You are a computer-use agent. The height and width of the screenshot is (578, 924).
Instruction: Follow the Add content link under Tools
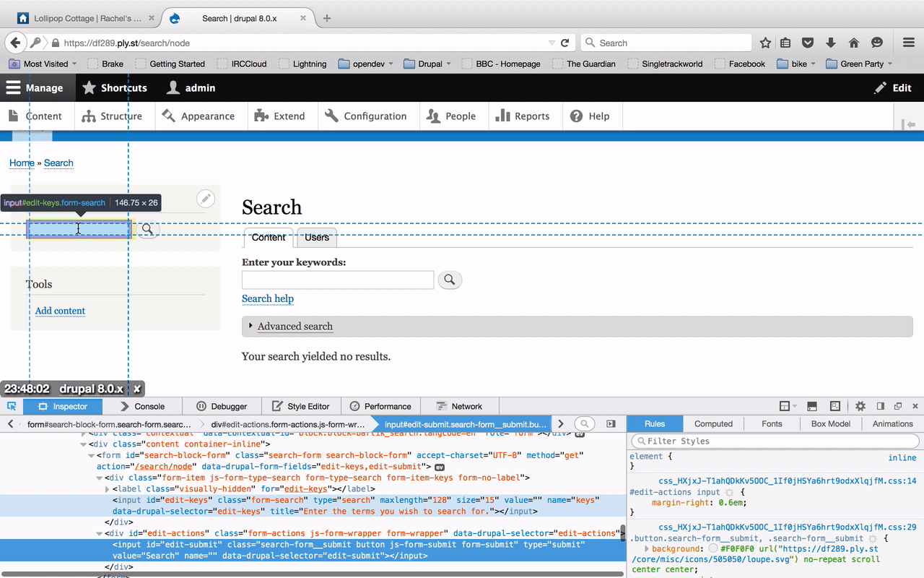click(60, 311)
